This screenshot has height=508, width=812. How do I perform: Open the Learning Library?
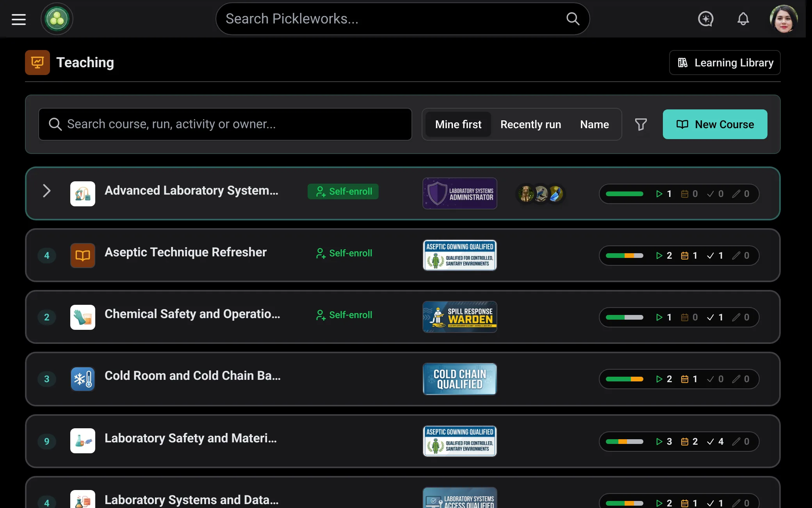(725, 63)
